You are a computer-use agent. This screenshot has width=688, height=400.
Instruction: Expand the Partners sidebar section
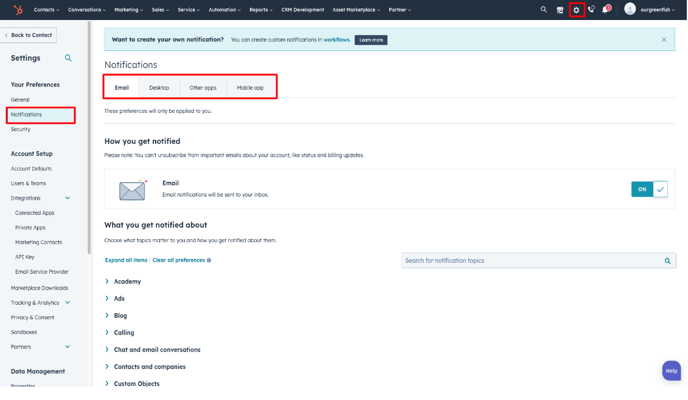68,347
